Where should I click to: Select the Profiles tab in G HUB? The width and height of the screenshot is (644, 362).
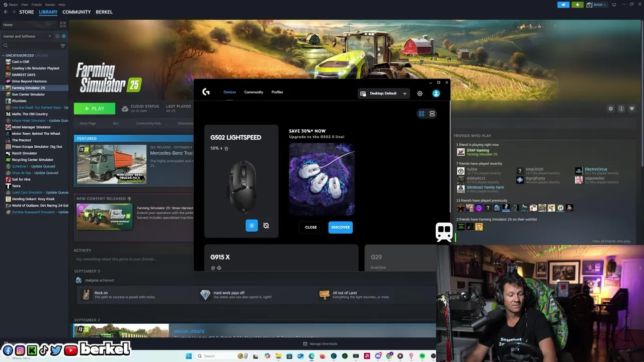point(277,92)
